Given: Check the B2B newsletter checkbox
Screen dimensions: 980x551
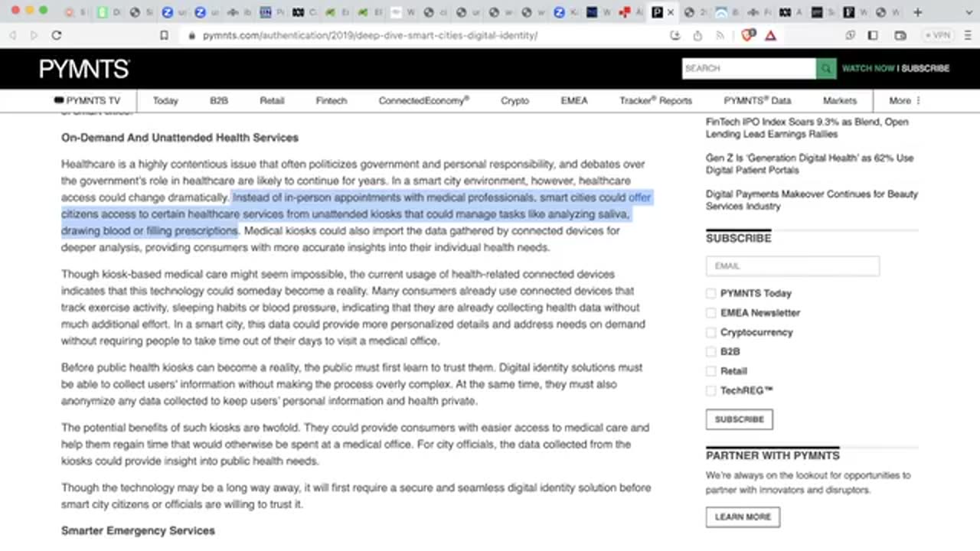Looking at the screenshot, I should [x=711, y=351].
